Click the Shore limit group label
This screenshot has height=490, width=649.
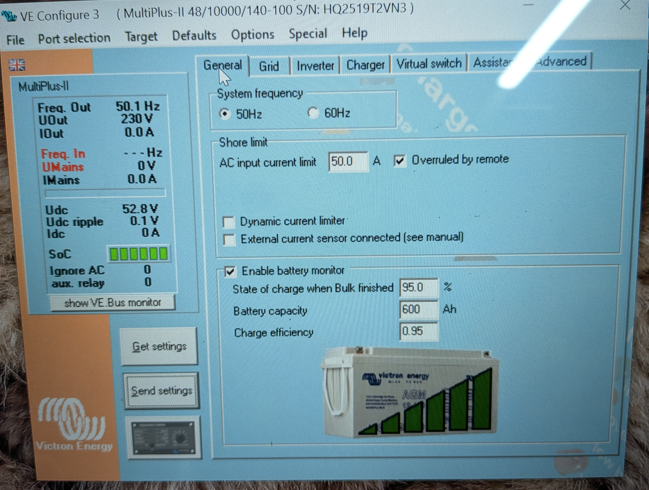point(243,143)
